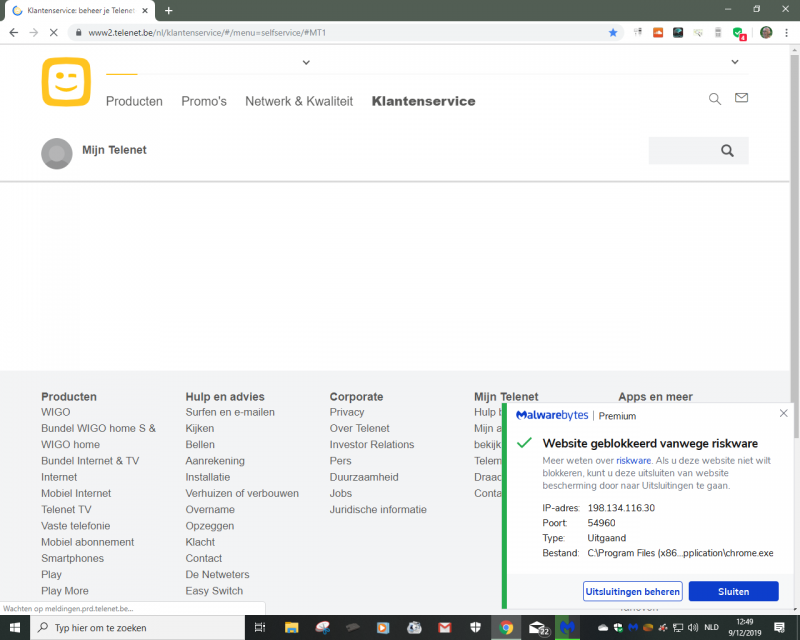Expand the chevron dropdown at top right
Image resolution: width=800 pixels, height=640 pixels.
click(735, 62)
